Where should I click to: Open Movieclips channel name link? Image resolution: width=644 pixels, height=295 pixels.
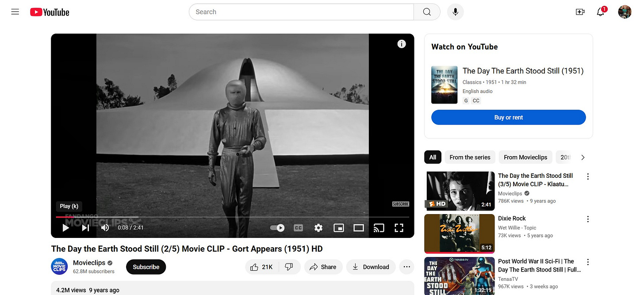pos(89,263)
